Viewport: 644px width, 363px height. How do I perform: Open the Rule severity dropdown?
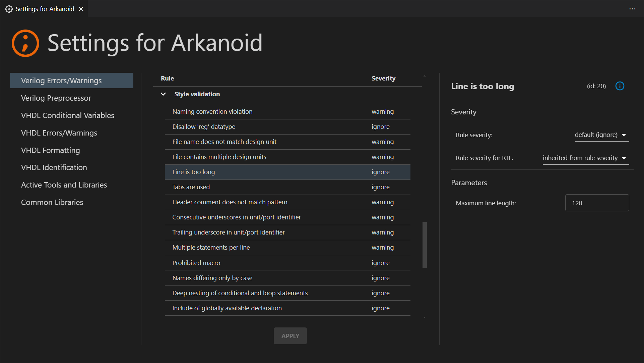tap(601, 135)
